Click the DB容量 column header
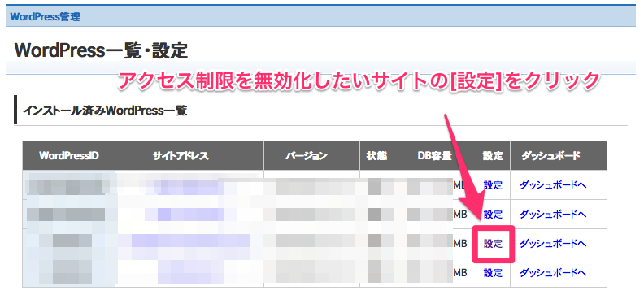644x299 pixels. pyautogui.click(x=435, y=156)
